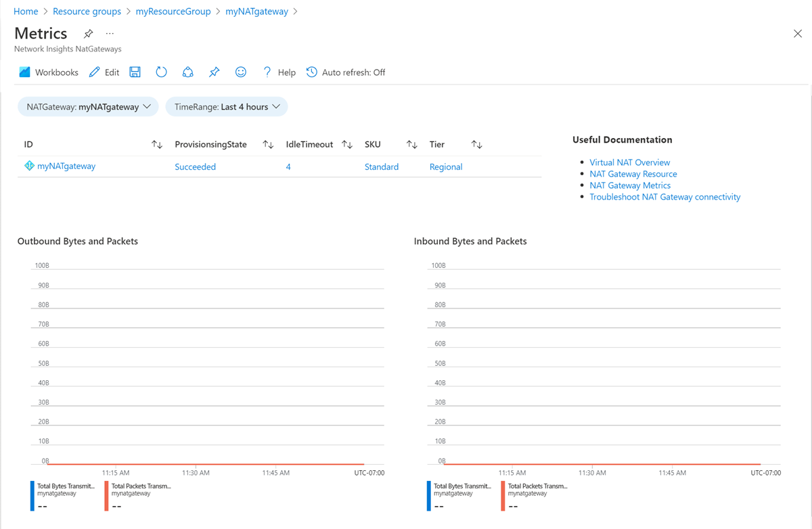812x529 pixels.
Task: Open Help
Action: click(x=278, y=72)
